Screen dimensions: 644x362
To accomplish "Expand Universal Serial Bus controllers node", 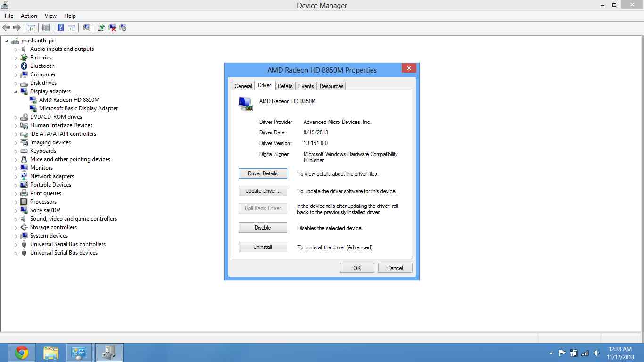I will click(x=16, y=245).
